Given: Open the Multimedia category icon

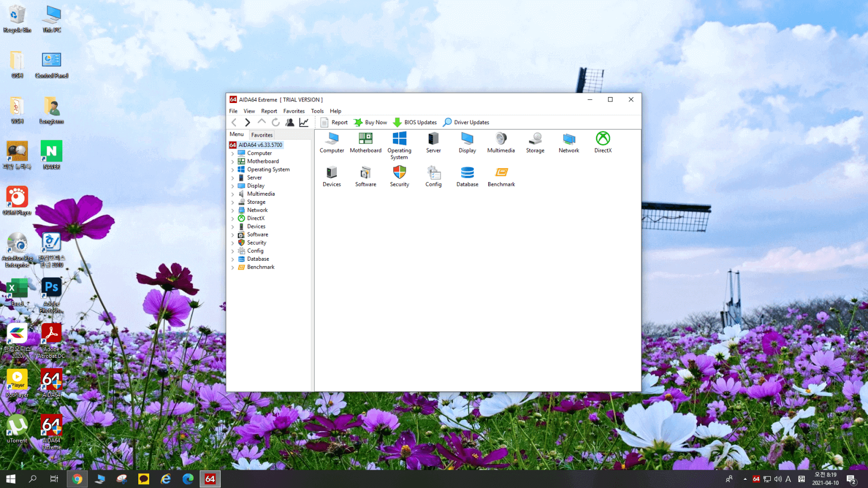Looking at the screenshot, I should coord(501,143).
